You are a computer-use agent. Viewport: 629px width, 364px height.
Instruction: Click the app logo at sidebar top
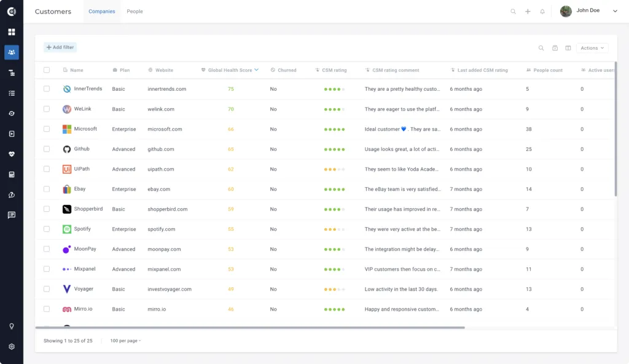pos(12,11)
